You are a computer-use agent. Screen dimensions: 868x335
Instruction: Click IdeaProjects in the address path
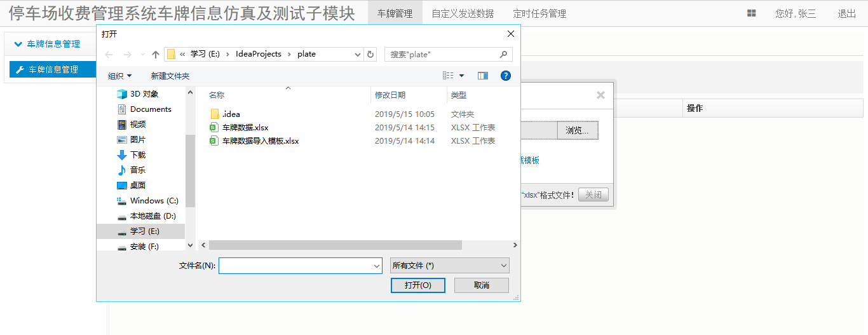point(258,55)
